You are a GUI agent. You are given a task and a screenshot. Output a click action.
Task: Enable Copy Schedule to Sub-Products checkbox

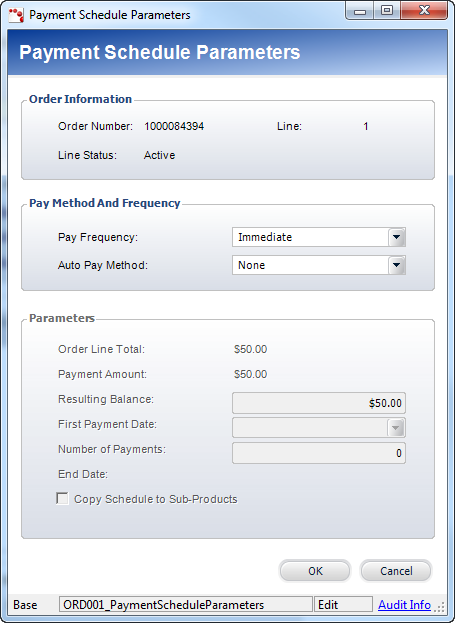tap(62, 499)
